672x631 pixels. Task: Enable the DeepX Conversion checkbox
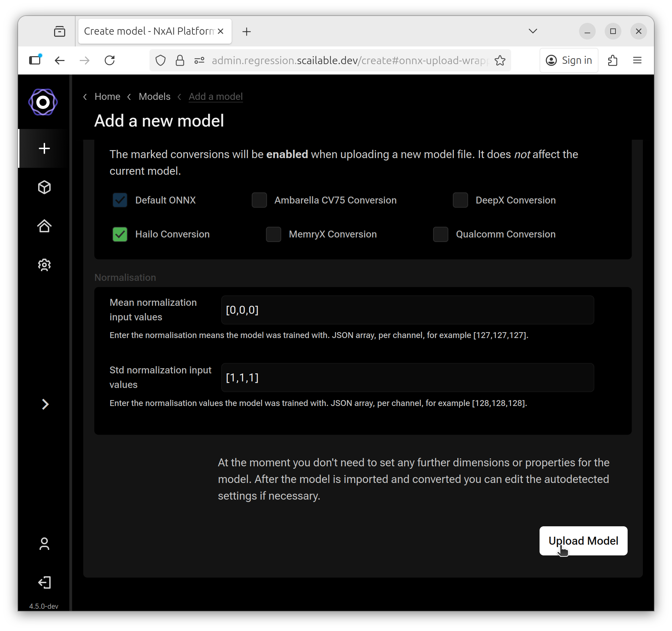click(x=460, y=200)
